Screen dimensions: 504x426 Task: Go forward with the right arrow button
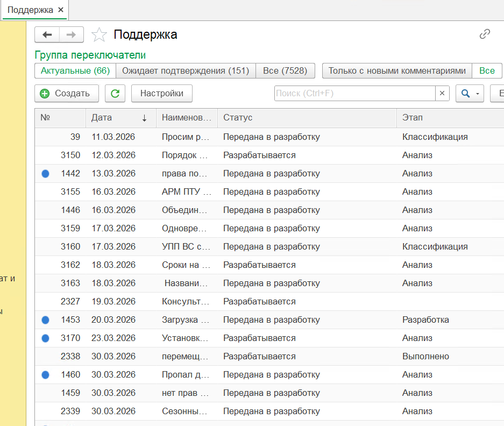click(72, 34)
